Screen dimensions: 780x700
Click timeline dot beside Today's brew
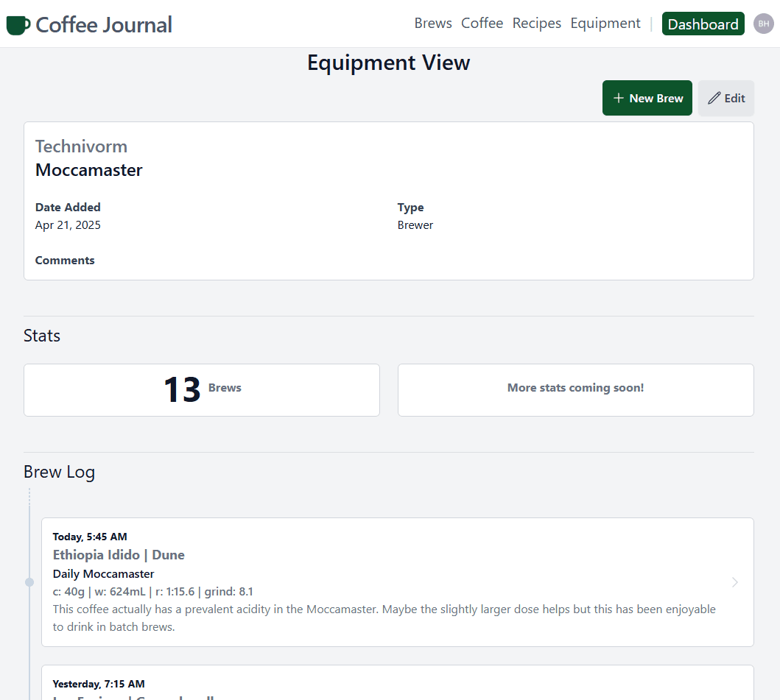[x=29, y=582]
